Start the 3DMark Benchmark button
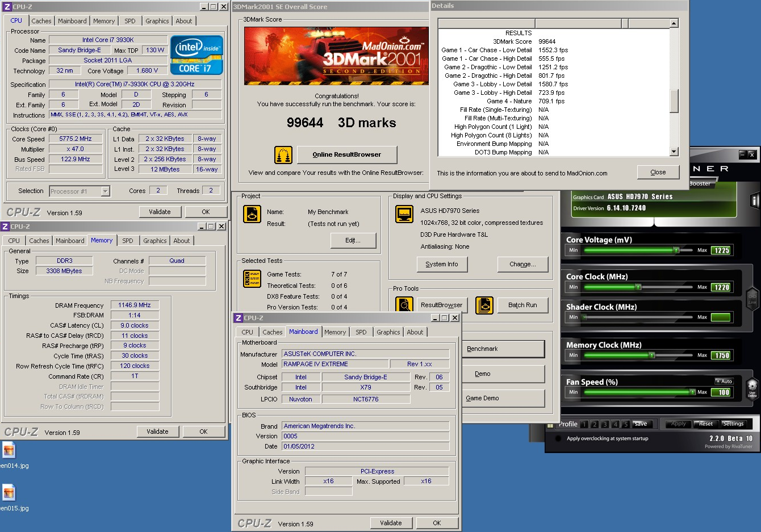 [503, 349]
